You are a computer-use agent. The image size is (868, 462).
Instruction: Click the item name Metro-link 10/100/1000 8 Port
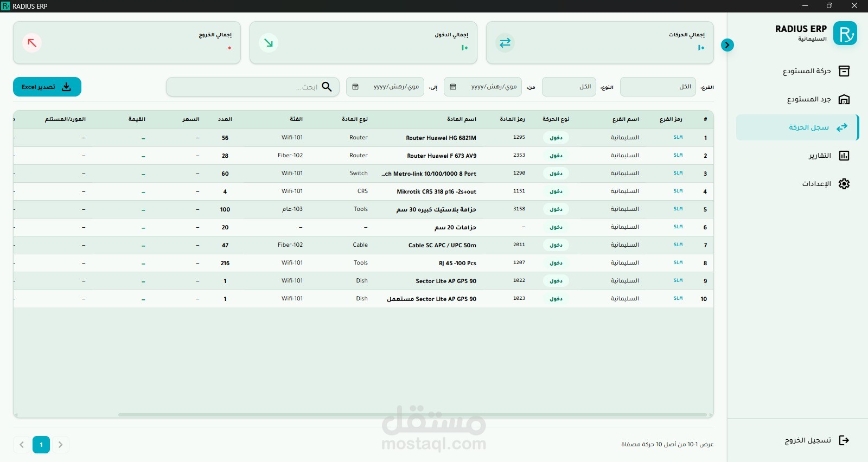click(x=429, y=174)
